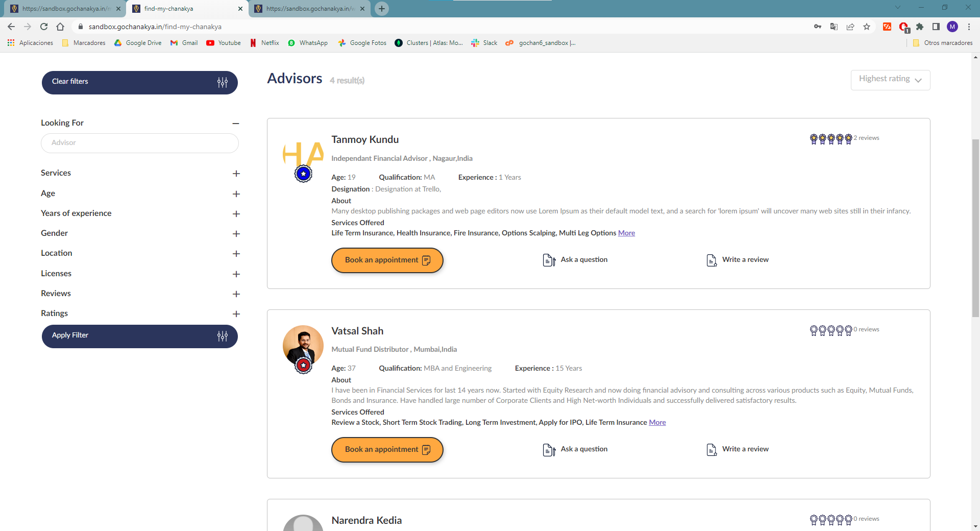Open Youtube bookmark
The image size is (980, 531).
224,43
